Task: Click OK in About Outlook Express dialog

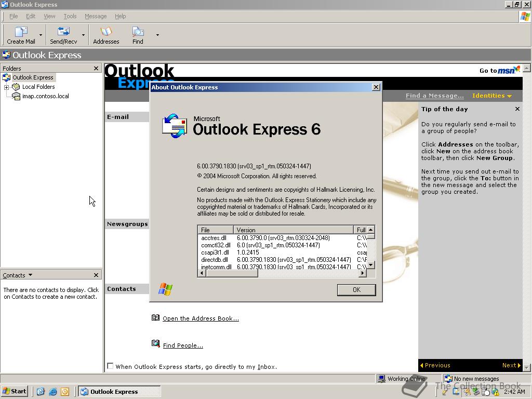Action: pos(356,290)
